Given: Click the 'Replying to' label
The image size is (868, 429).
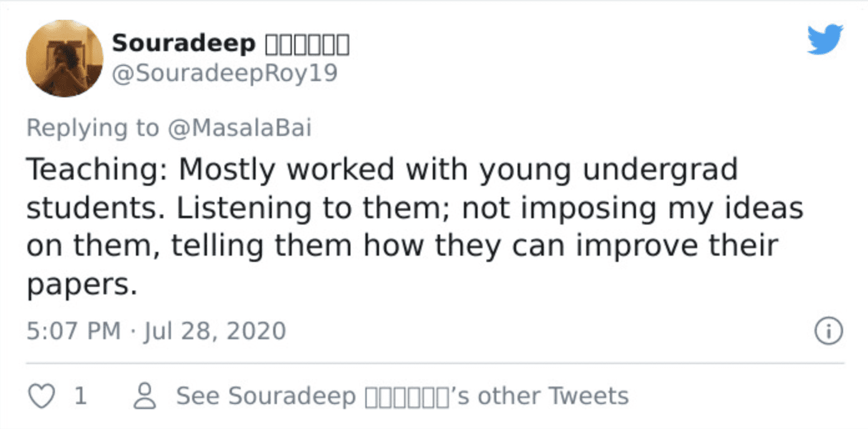Looking at the screenshot, I should click(x=92, y=129).
